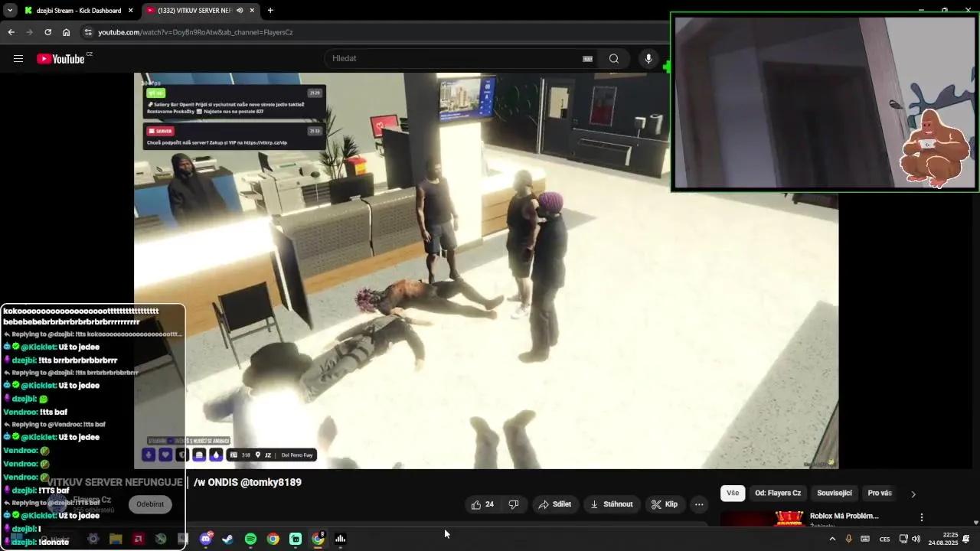Open Roblox Má Problém video thumbnail

pyautogui.click(x=763, y=519)
